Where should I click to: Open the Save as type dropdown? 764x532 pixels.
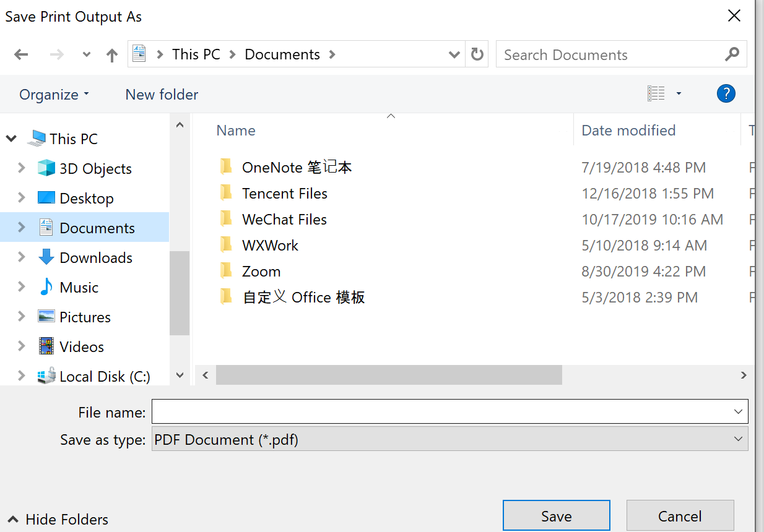click(737, 439)
